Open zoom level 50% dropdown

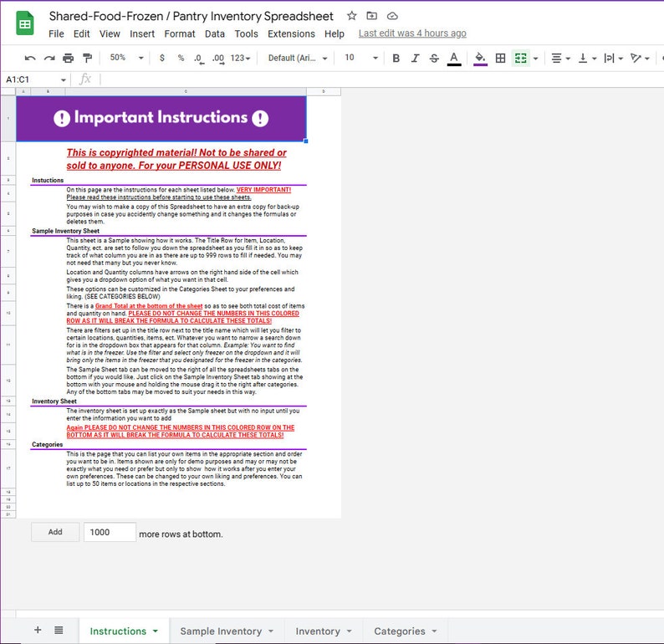coord(126,58)
